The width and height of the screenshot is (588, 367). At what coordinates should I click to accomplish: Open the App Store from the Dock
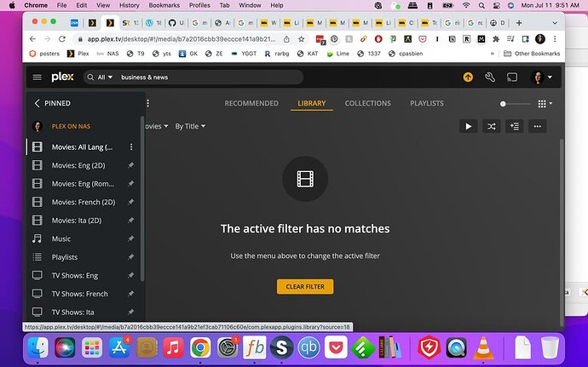(x=119, y=347)
